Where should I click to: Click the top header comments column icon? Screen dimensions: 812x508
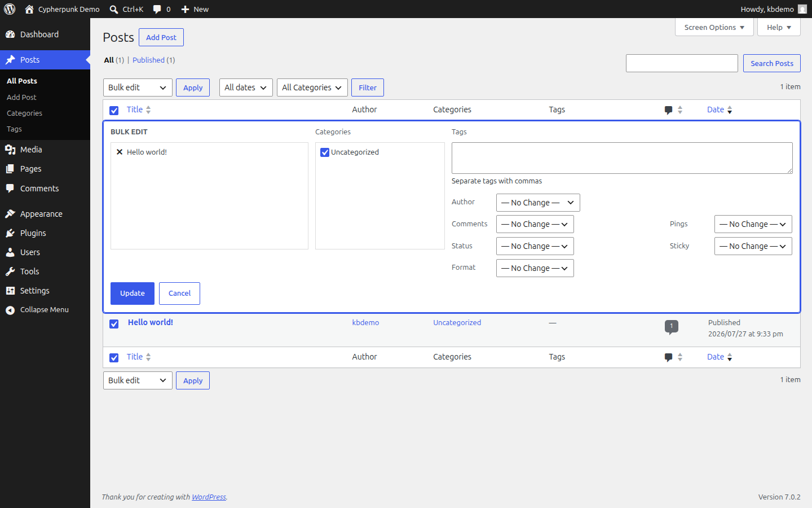click(668, 110)
